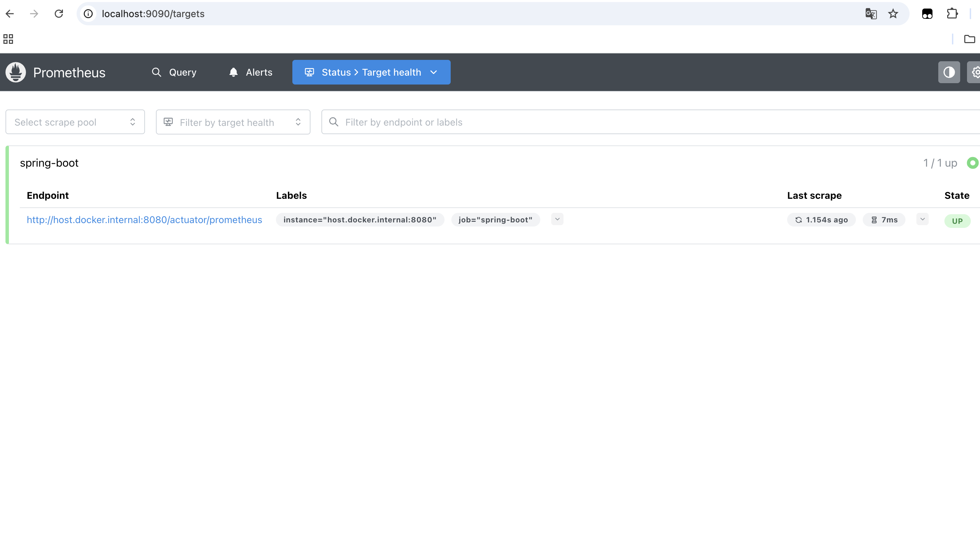Screen dimensions: 980x555
Task: Click the site info icon
Action: click(88, 14)
